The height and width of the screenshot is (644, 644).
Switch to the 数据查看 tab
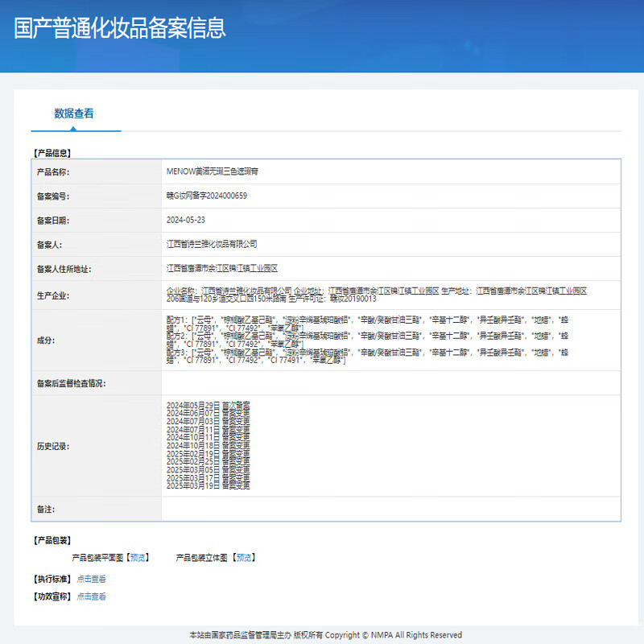74,114
